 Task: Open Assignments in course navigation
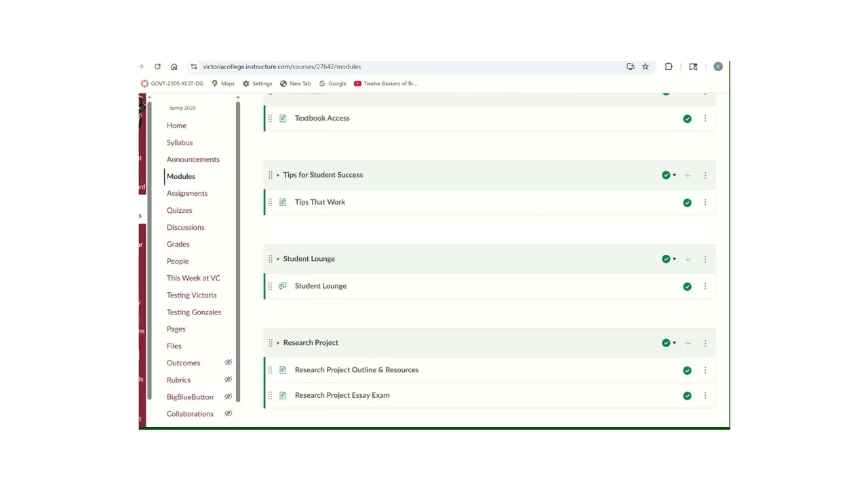(x=187, y=193)
